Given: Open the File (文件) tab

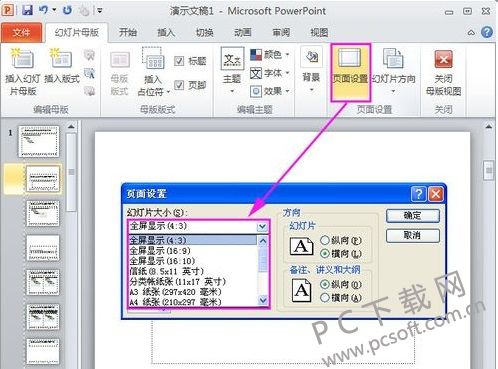Looking at the screenshot, I should [21, 32].
